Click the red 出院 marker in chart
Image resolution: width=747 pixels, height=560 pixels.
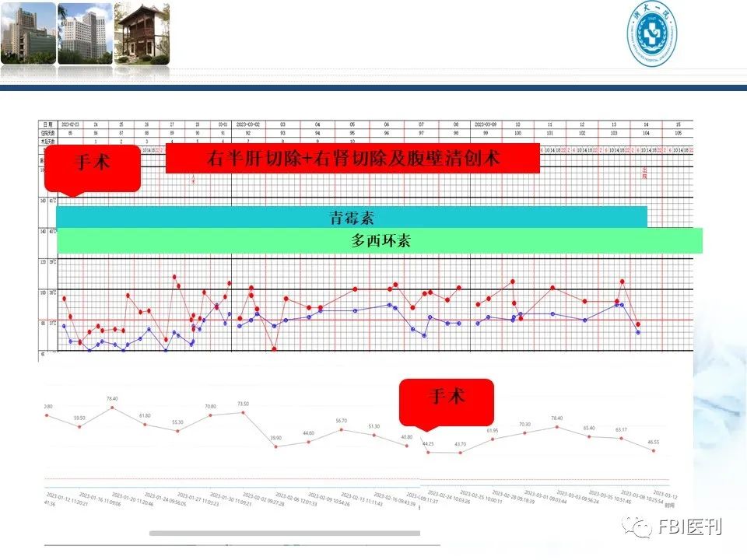pyautogui.click(x=645, y=173)
